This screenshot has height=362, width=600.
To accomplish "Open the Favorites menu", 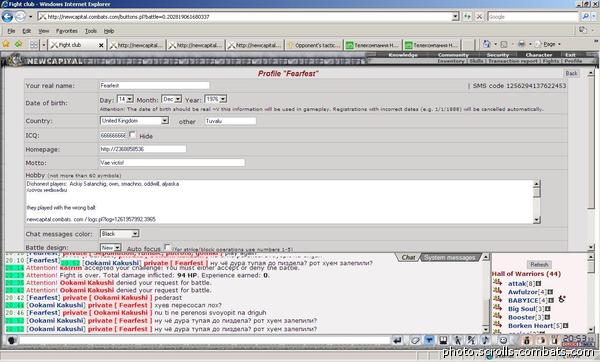I will click(x=67, y=31).
